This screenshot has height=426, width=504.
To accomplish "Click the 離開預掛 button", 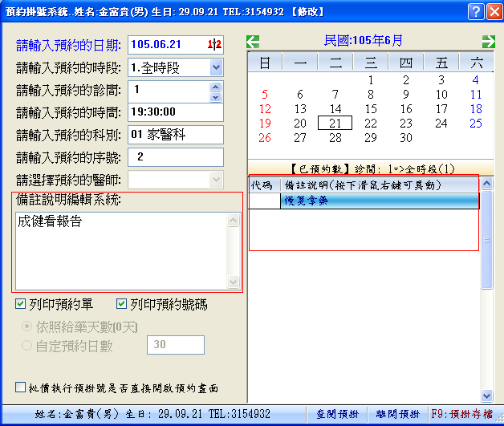I will [397, 415].
